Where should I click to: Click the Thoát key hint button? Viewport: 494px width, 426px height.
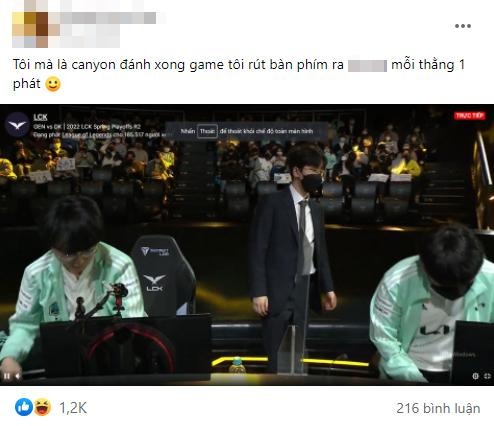[x=207, y=131]
